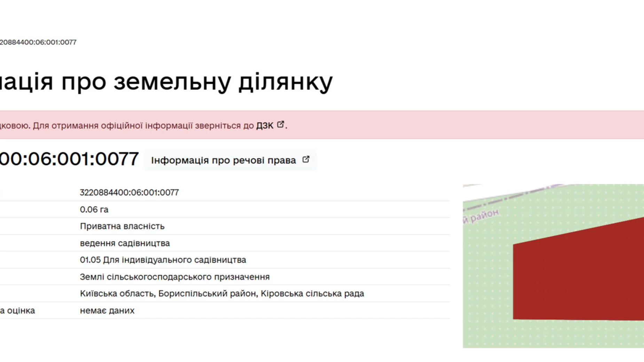This screenshot has height=362, width=644.
Task: Click the оцінка row label
Action: 17,310
